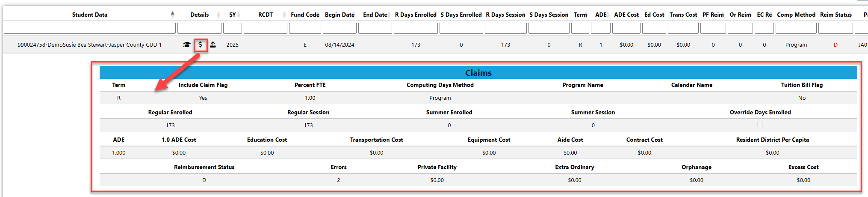The image size is (868, 197).
Task: Click the Fund Code column header
Action: (305, 15)
